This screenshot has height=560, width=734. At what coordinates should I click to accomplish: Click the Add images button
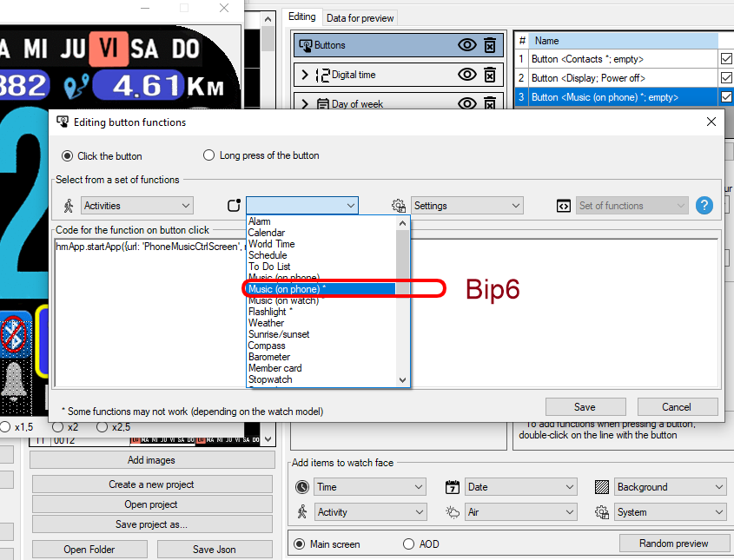click(152, 460)
